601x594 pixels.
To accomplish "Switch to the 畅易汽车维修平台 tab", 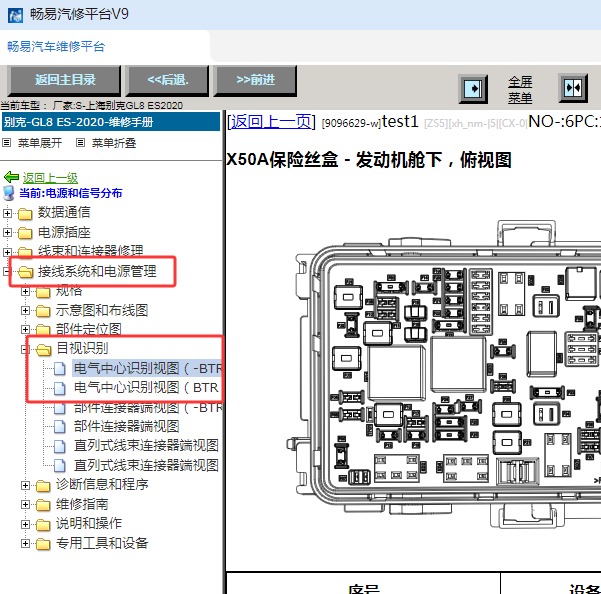I will [x=56, y=47].
